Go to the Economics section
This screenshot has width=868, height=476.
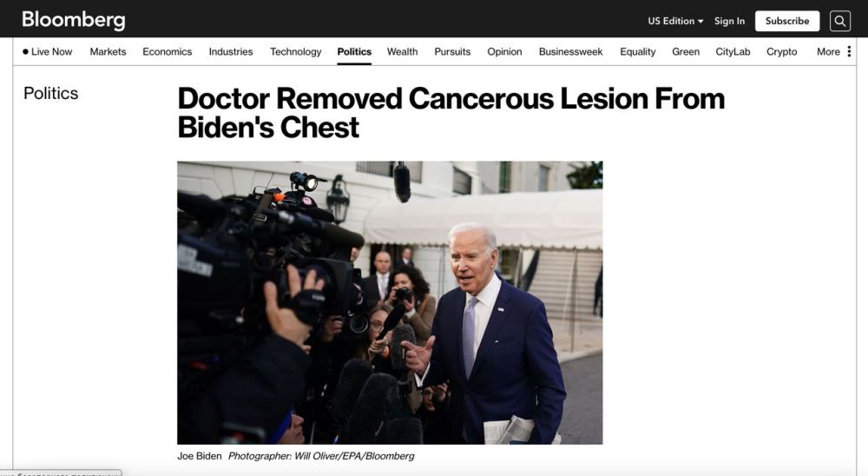tap(168, 51)
